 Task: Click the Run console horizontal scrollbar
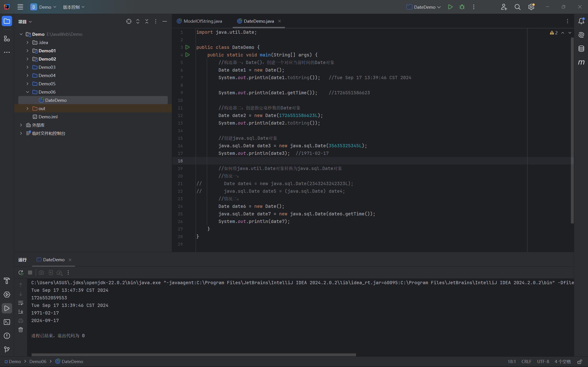[x=194, y=355]
